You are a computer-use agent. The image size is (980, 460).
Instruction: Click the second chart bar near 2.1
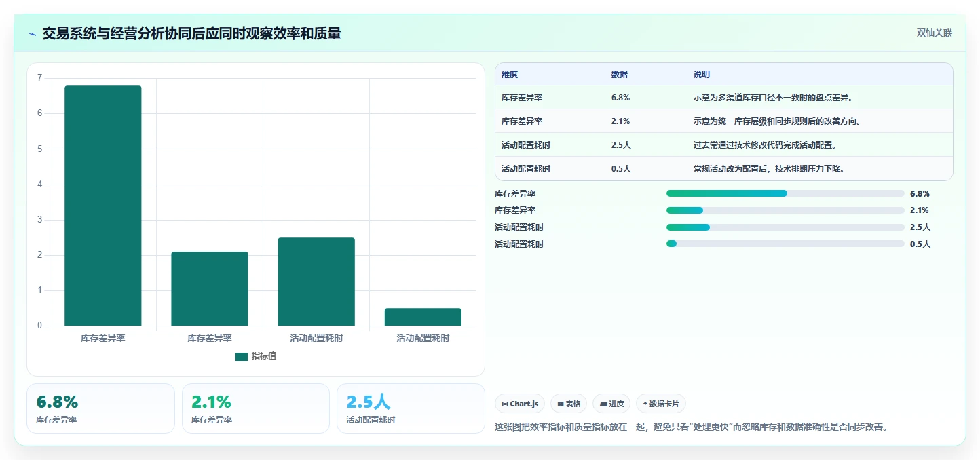[210, 289]
